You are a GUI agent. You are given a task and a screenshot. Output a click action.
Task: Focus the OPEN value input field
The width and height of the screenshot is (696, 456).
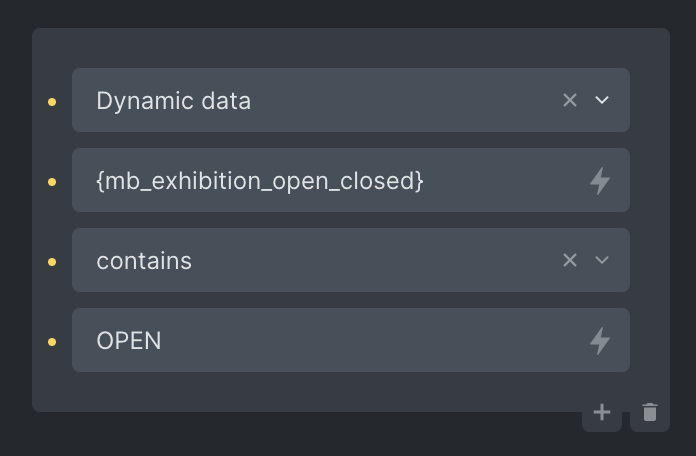351,340
